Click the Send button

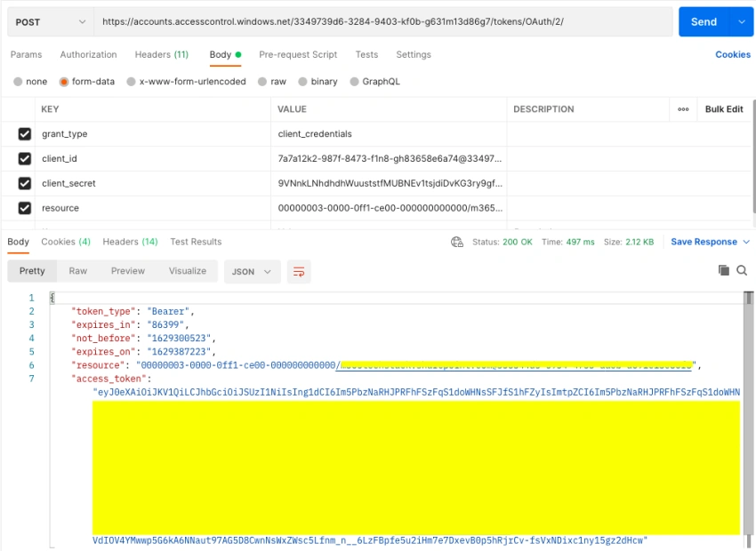tap(704, 21)
